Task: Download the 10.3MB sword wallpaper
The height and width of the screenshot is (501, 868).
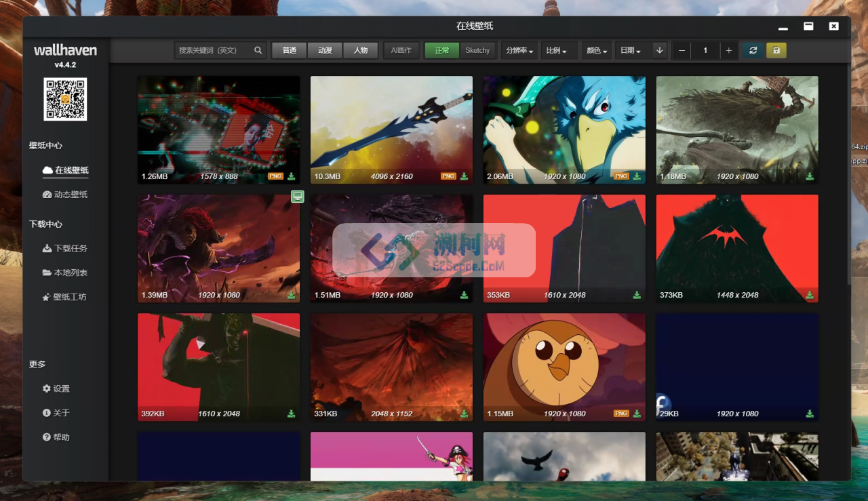Action: (465, 176)
